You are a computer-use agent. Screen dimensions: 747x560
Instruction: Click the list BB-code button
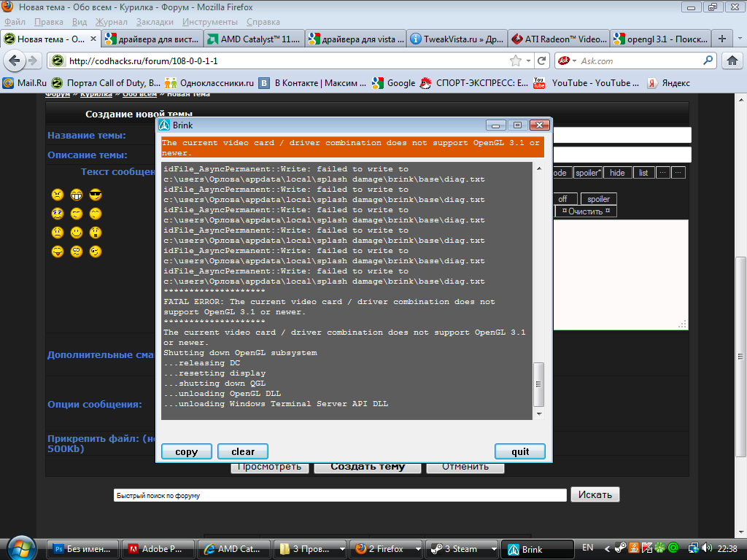coord(643,173)
